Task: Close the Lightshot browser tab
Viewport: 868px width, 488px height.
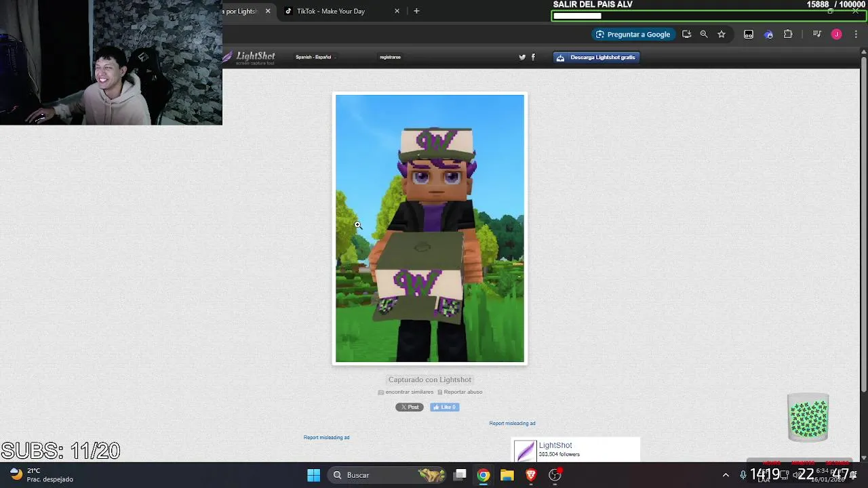Action: coord(268,11)
